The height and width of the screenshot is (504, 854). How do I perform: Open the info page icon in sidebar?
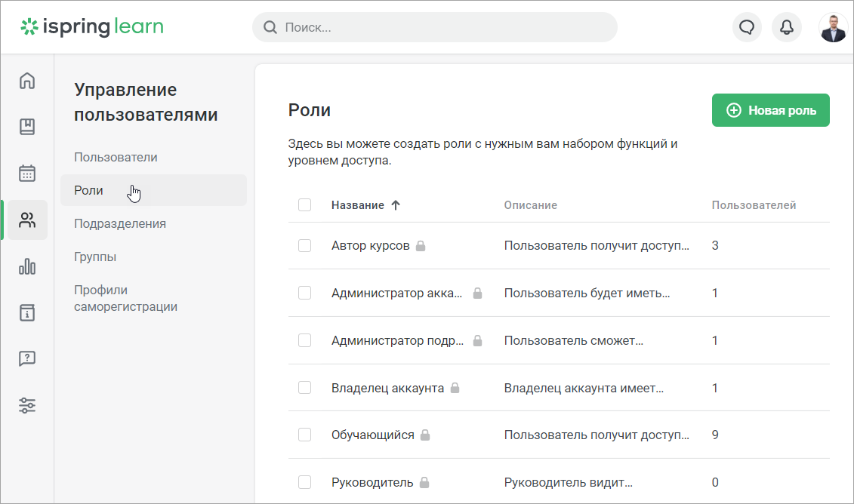click(27, 313)
